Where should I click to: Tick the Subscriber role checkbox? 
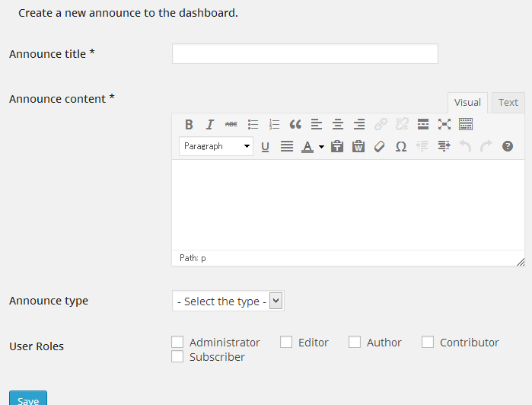tap(178, 356)
